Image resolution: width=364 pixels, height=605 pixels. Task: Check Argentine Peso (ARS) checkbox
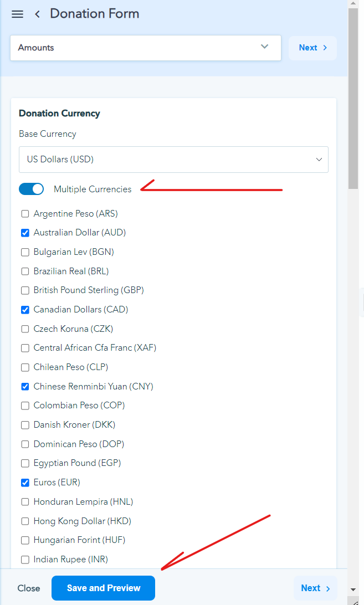(25, 214)
